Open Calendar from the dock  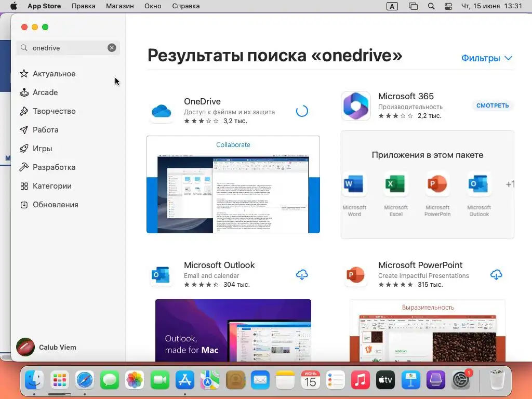pyautogui.click(x=310, y=380)
